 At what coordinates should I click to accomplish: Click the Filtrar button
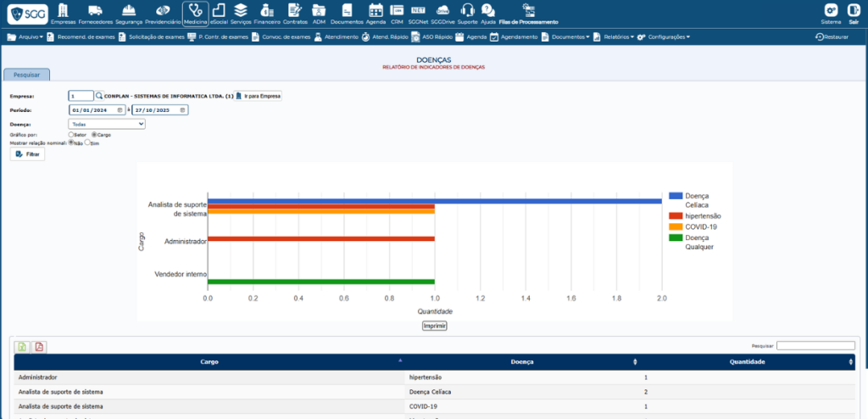pos(28,154)
